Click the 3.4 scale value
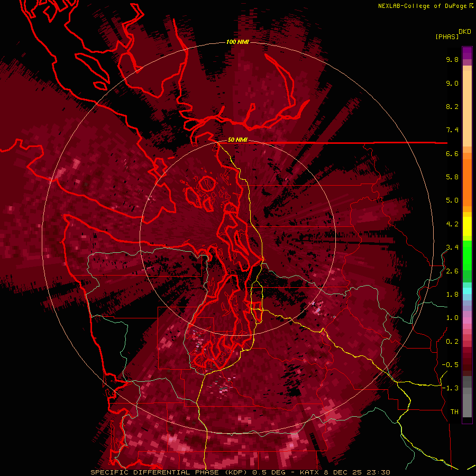 452,248
